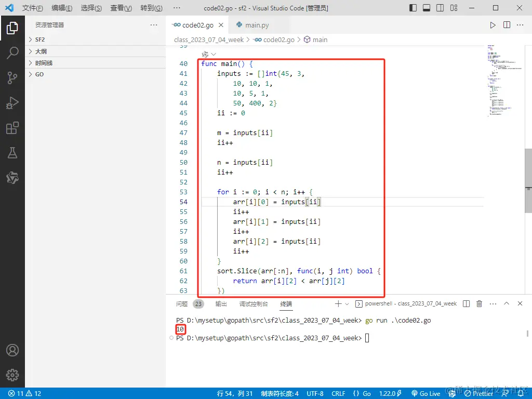This screenshot has width=532, height=399.
Task: Toggle bottom panel layout icon
Action: (x=427, y=8)
